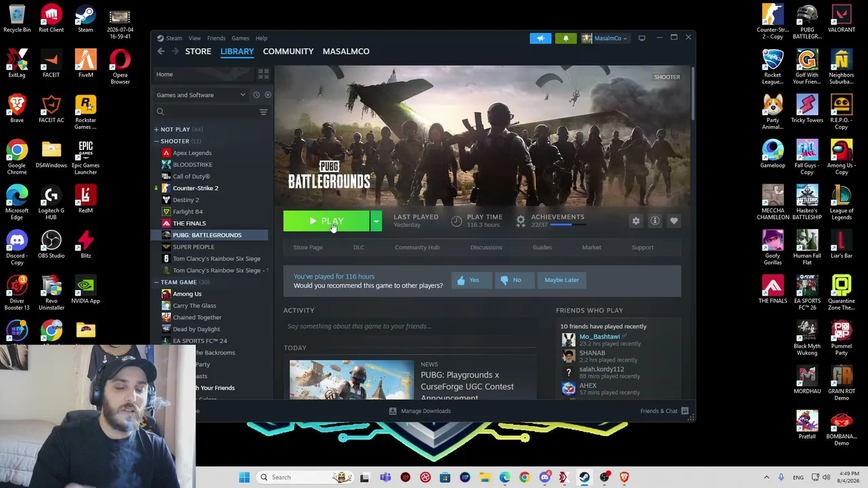Open Discord from the taskbar
868x488 pixels.
tap(545, 477)
